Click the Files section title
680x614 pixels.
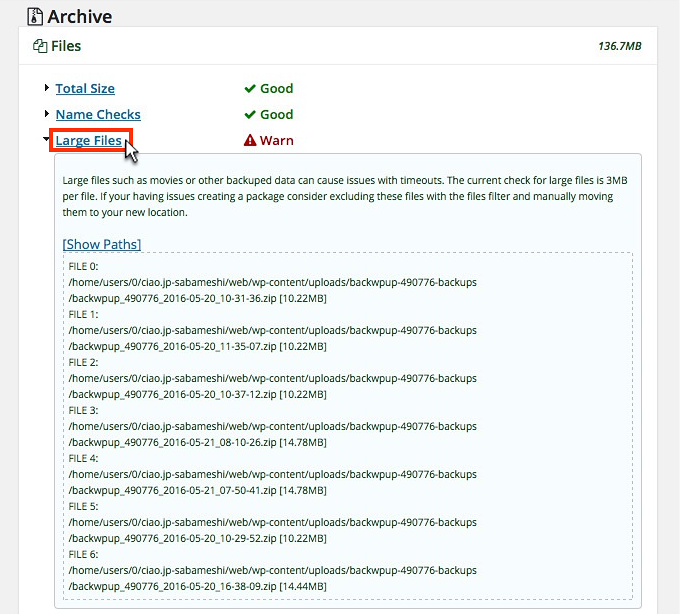pos(66,46)
